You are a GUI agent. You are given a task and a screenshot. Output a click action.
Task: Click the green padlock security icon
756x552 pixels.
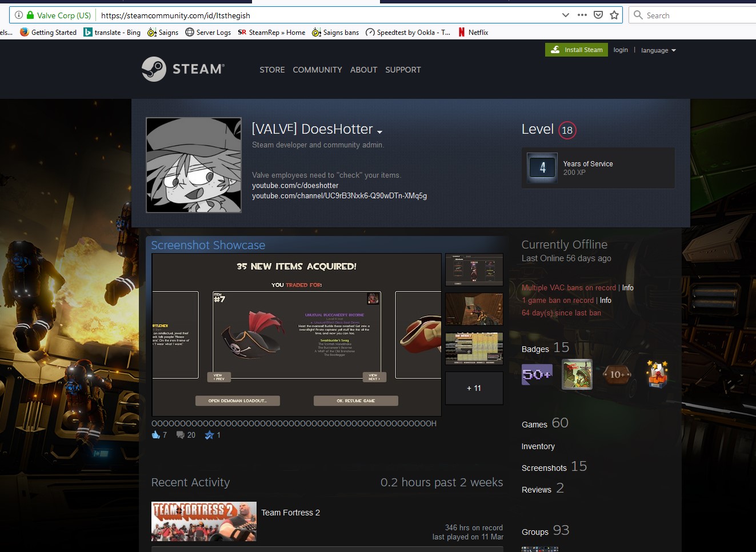coord(30,15)
